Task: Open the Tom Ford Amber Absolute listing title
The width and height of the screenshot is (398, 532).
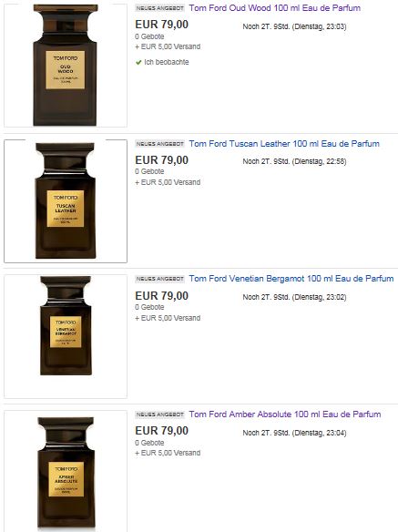Action: [x=285, y=414]
